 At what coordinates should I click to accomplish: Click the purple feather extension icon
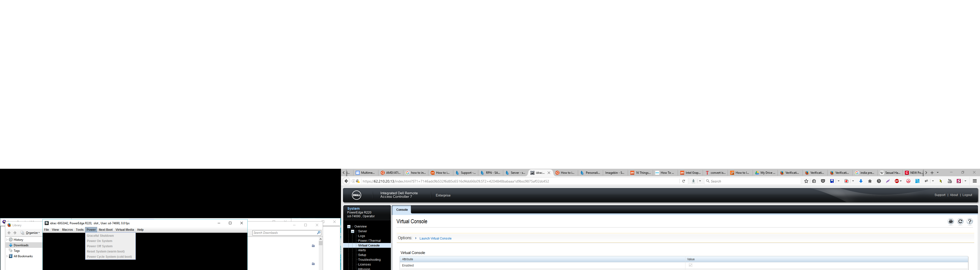coord(888,181)
